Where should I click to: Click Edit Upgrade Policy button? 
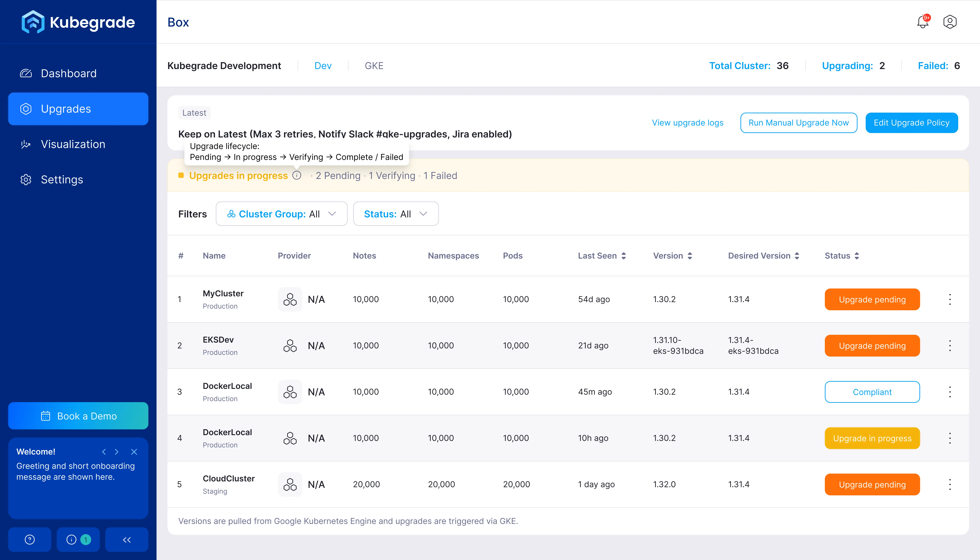pos(912,123)
